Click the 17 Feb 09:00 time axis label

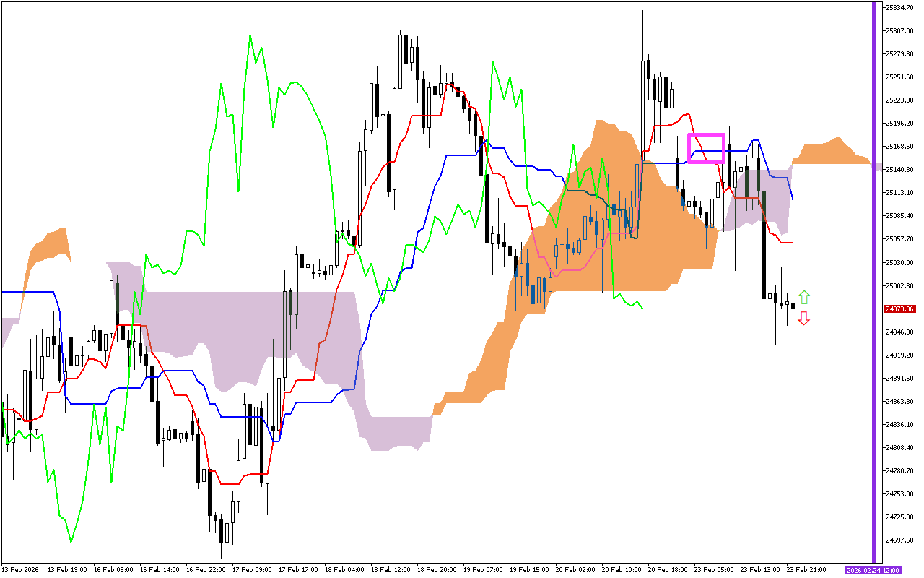[x=250, y=570]
